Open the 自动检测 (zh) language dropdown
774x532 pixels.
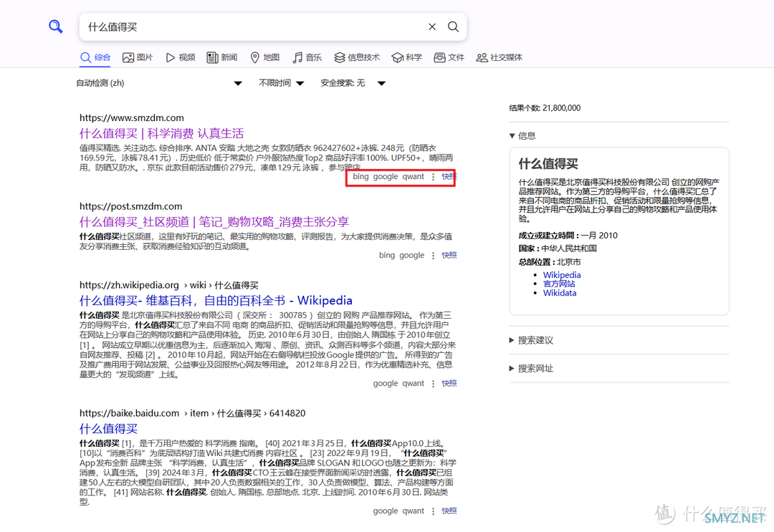[159, 83]
